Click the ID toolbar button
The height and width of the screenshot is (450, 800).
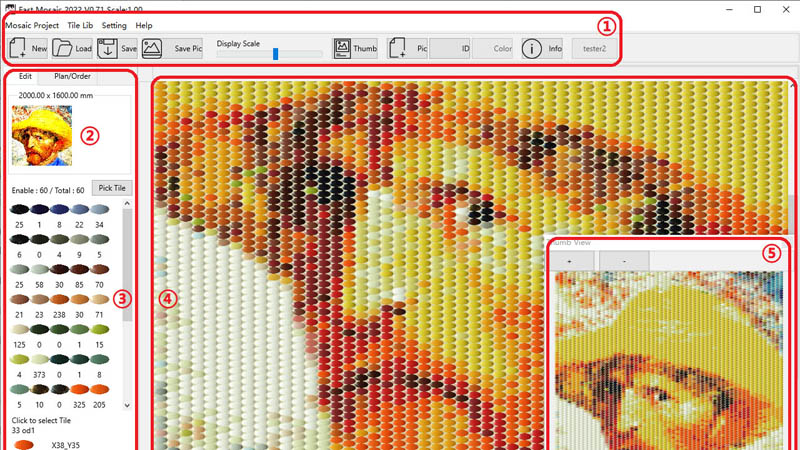click(x=449, y=48)
